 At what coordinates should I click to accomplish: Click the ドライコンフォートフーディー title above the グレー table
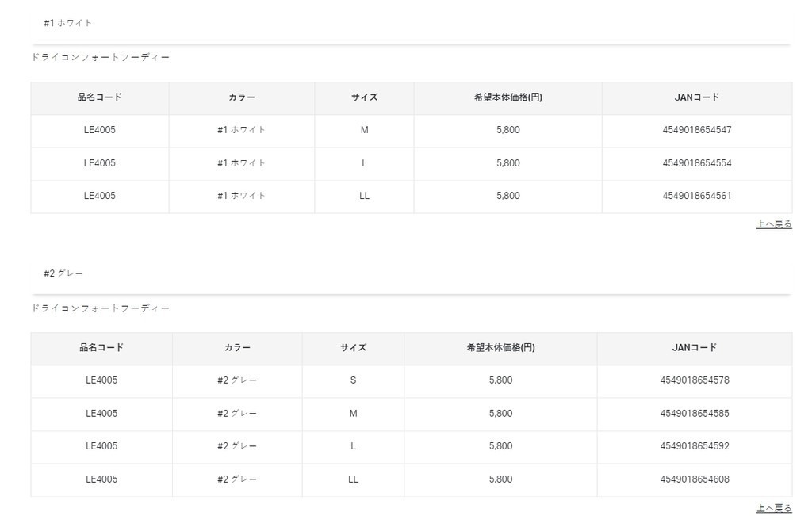[x=101, y=308]
